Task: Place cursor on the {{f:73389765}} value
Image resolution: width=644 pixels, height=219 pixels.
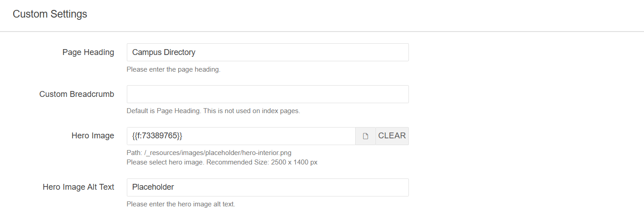Action: (x=157, y=136)
